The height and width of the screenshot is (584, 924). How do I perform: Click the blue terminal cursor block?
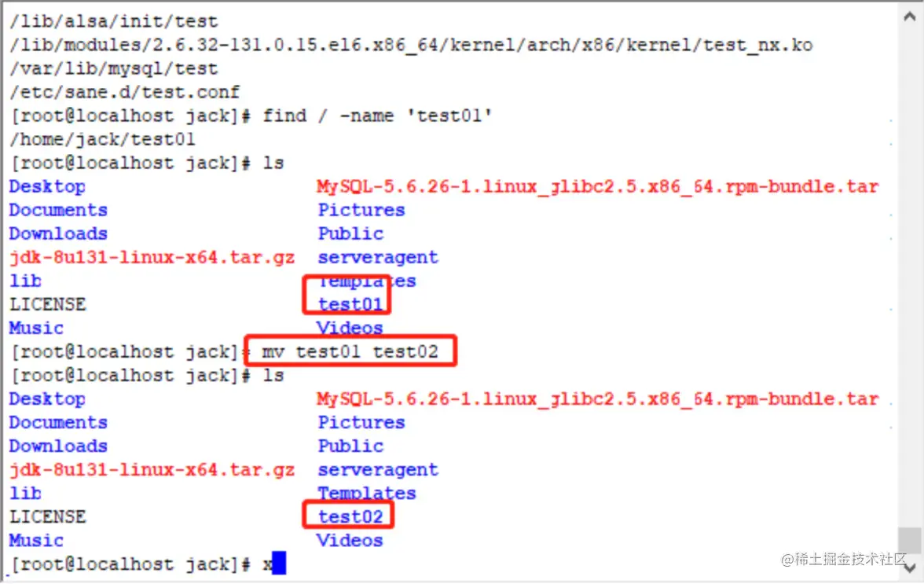point(280,563)
